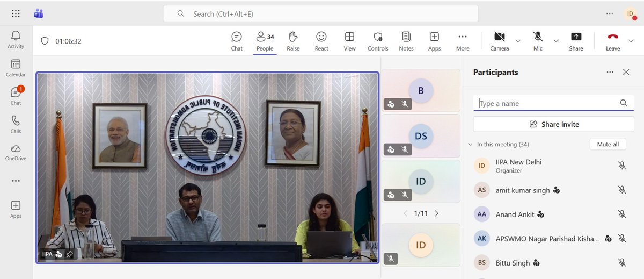Open Calendar in the left sidebar
644x279 pixels.
click(16, 68)
